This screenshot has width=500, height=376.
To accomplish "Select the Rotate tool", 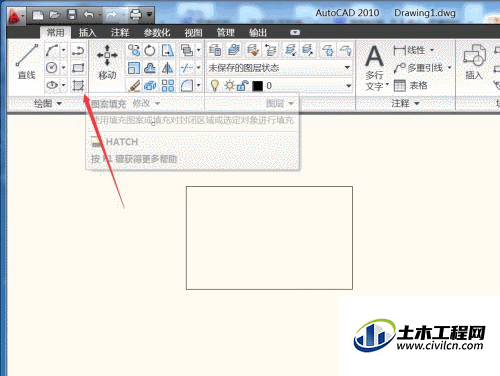I will (150, 50).
